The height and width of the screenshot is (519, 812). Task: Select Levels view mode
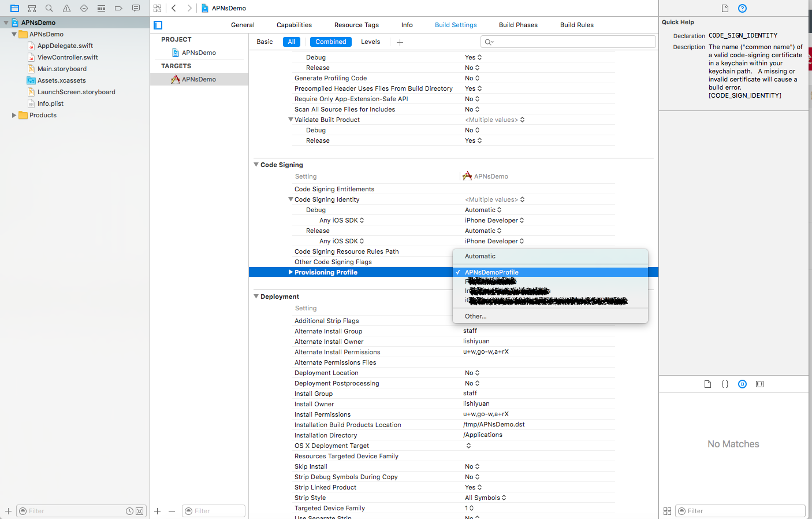(x=370, y=42)
